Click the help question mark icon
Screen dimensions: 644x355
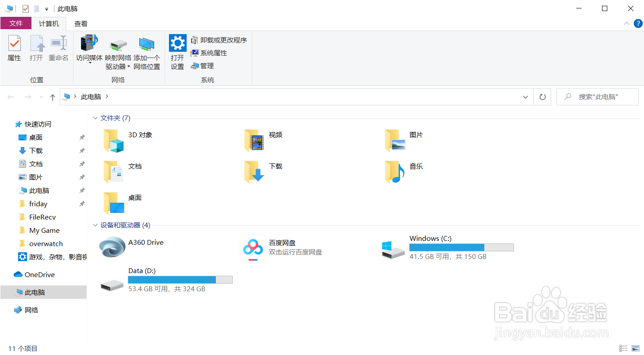638,23
